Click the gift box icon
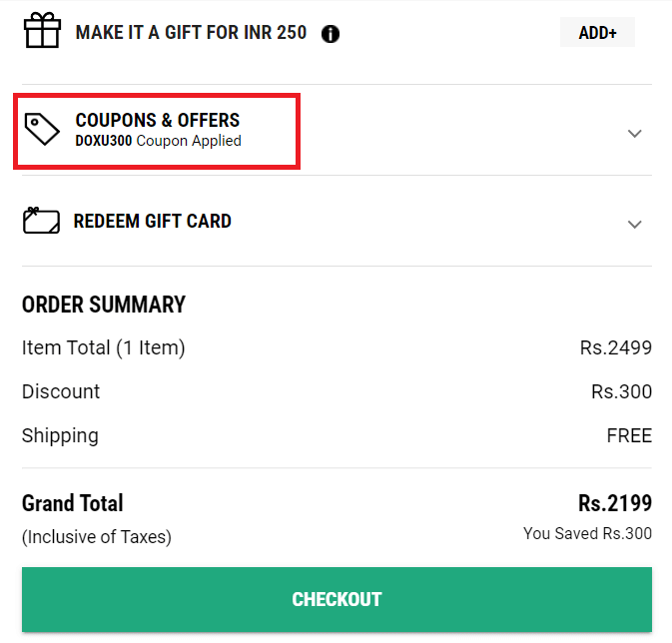This screenshot has width=672, height=643. [43, 31]
